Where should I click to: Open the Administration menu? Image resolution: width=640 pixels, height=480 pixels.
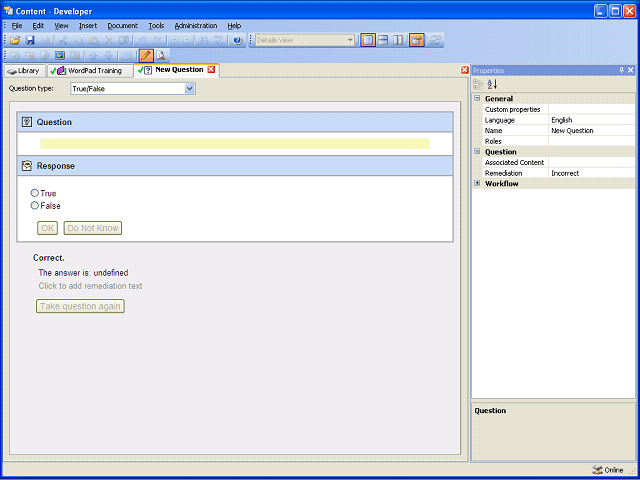196,25
